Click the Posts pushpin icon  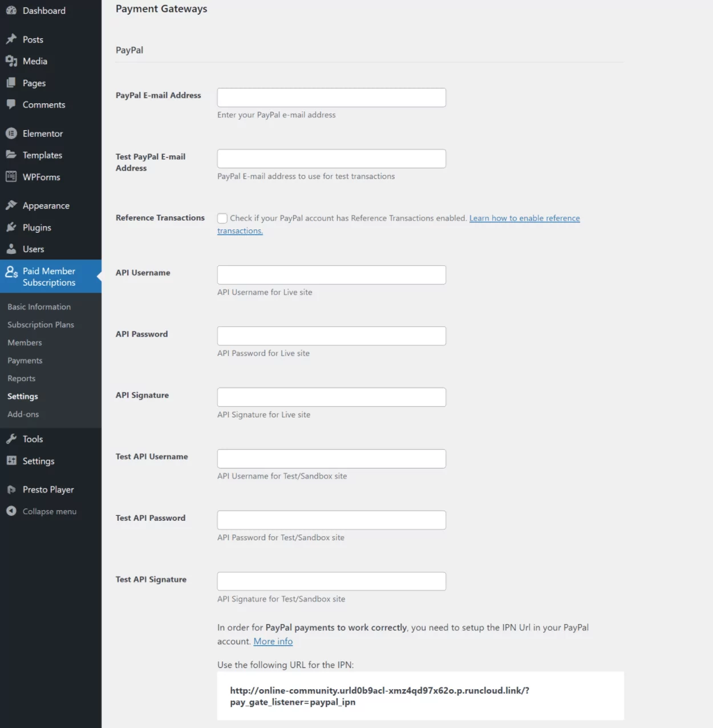pos(11,39)
